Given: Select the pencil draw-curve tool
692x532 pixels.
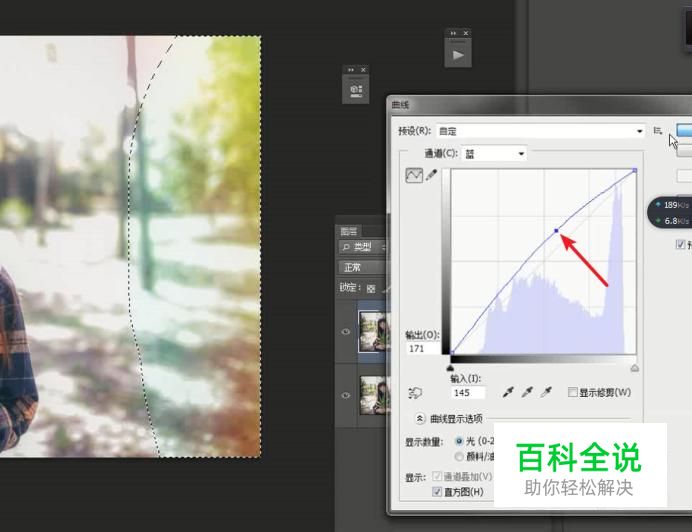Looking at the screenshot, I should click(431, 175).
